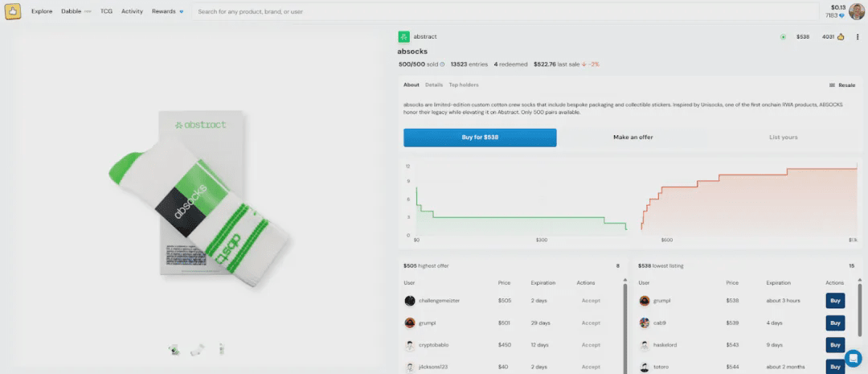The image size is (868, 374).
Task: Click Buy for $538 button
Action: pyautogui.click(x=480, y=138)
